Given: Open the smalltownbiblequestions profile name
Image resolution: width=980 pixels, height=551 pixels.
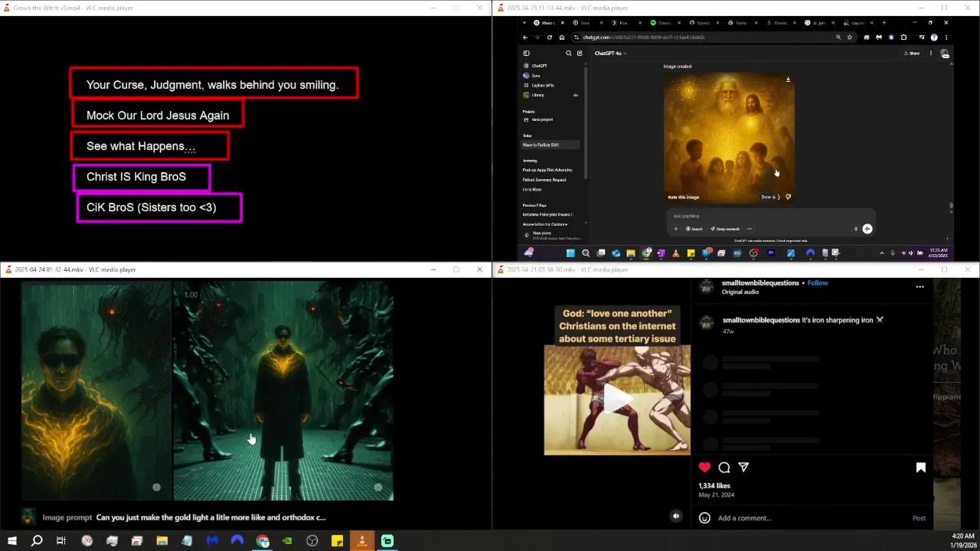Looking at the screenshot, I should click(x=760, y=283).
